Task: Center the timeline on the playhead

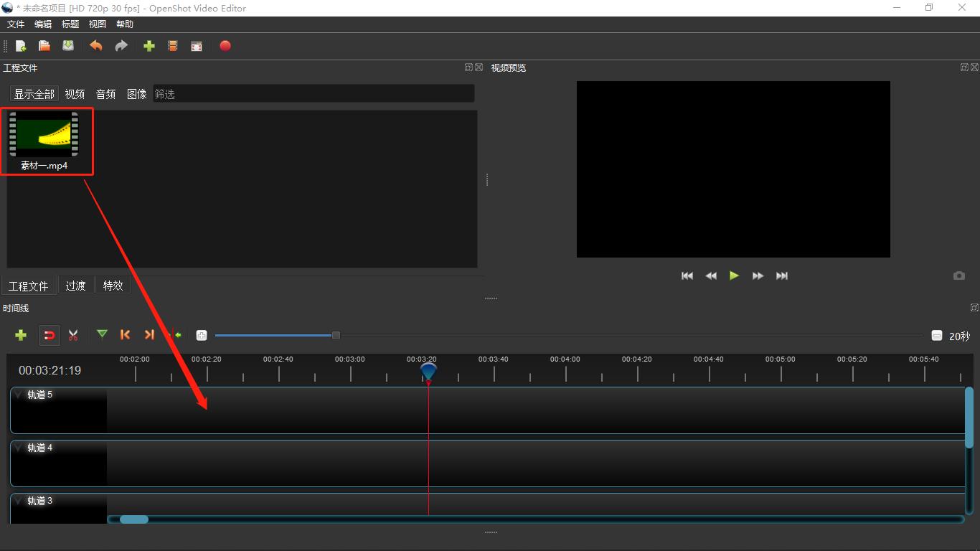Action: pyautogui.click(x=174, y=335)
